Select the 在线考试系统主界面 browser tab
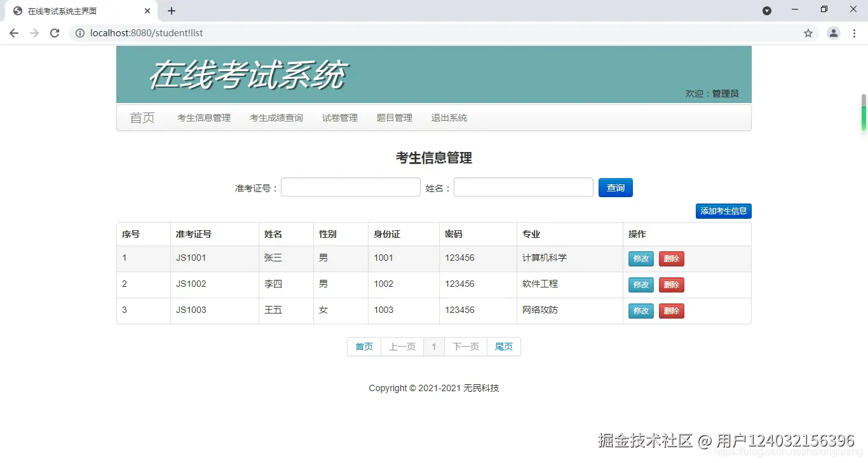 click(81, 11)
